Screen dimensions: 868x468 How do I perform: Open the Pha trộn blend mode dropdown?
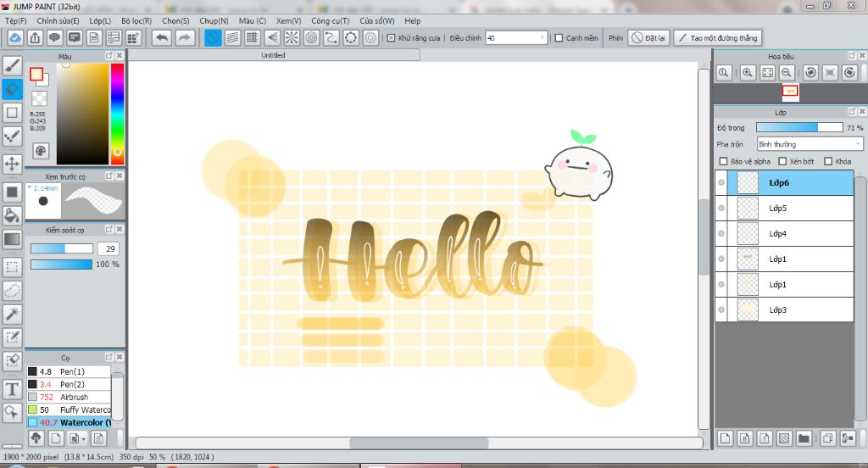click(x=810, y=144)
